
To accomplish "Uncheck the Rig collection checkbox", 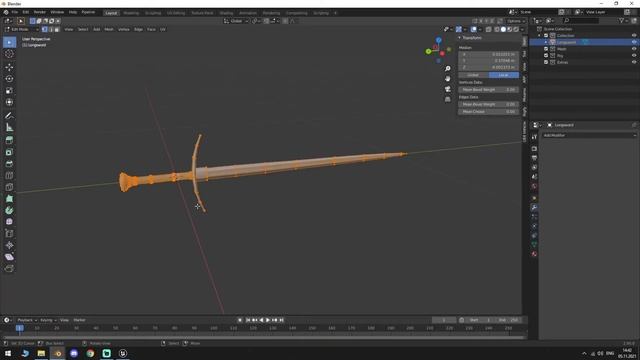I will tap(546, 56).
